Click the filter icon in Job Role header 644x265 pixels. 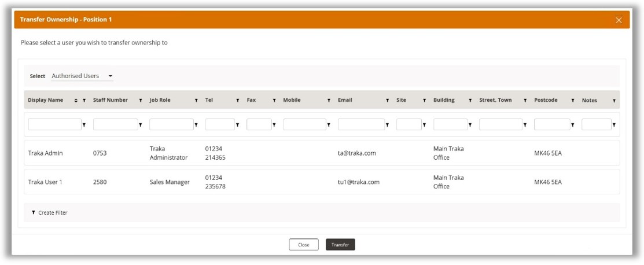click(x=196, y=101)
